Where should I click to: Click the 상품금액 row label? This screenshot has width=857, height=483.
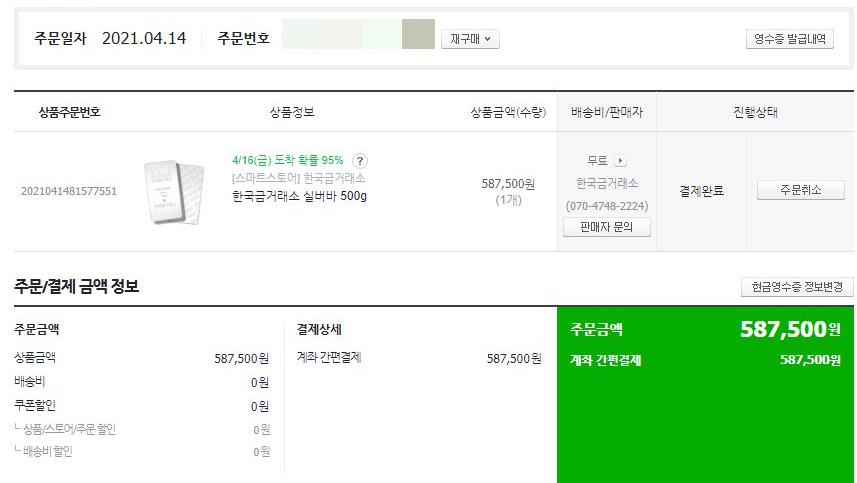(35, 357)
